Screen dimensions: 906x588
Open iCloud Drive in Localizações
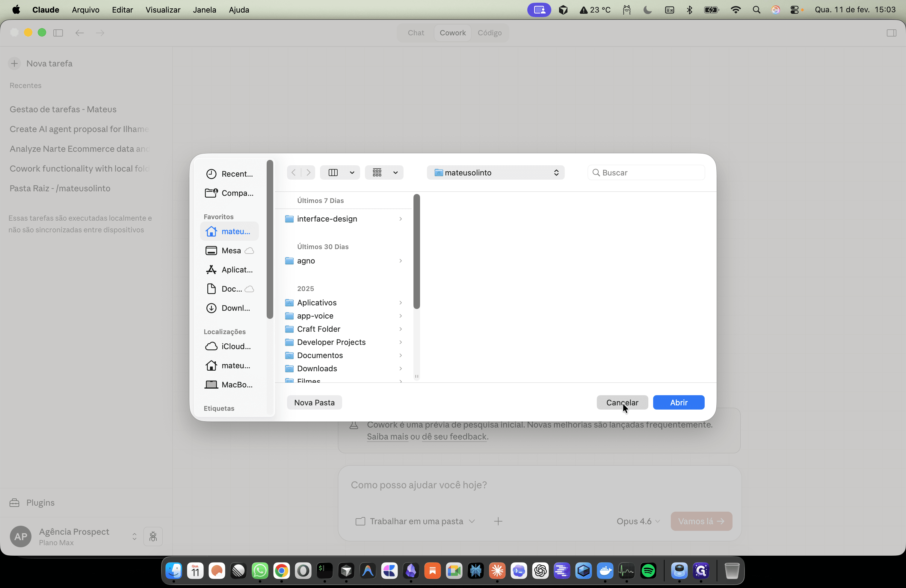point(229,346)
